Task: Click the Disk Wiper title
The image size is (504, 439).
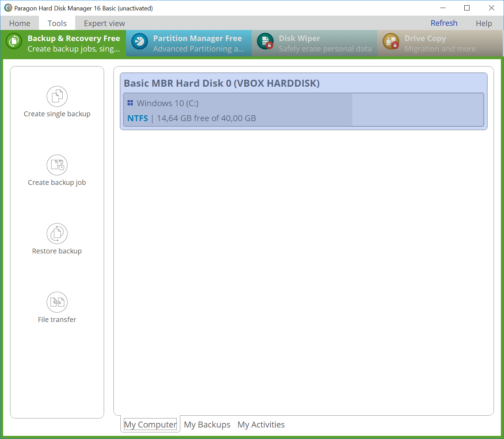Action: tap(299, 38)
